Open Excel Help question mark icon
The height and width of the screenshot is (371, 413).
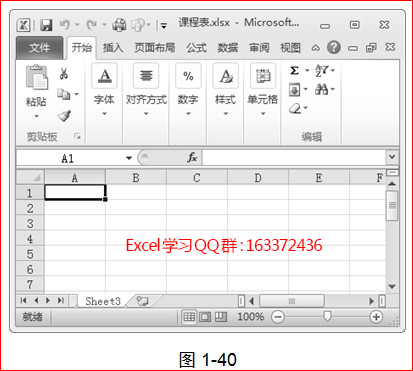(x=334, y=48)
